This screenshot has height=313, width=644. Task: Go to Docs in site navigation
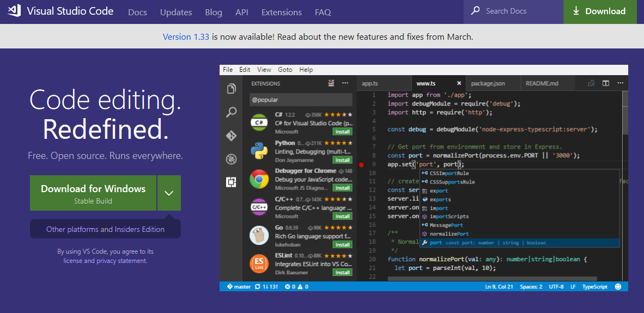(x=138, y=13)
